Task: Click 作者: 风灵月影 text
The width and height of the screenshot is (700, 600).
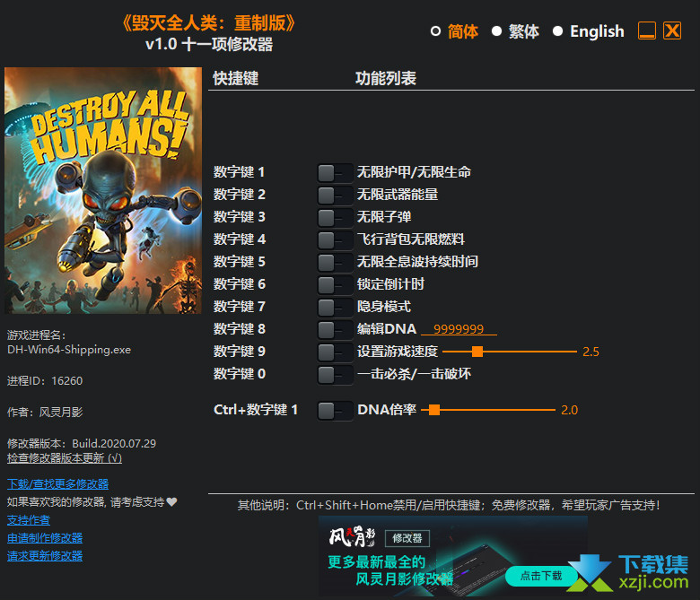Action: coord(45,413)
